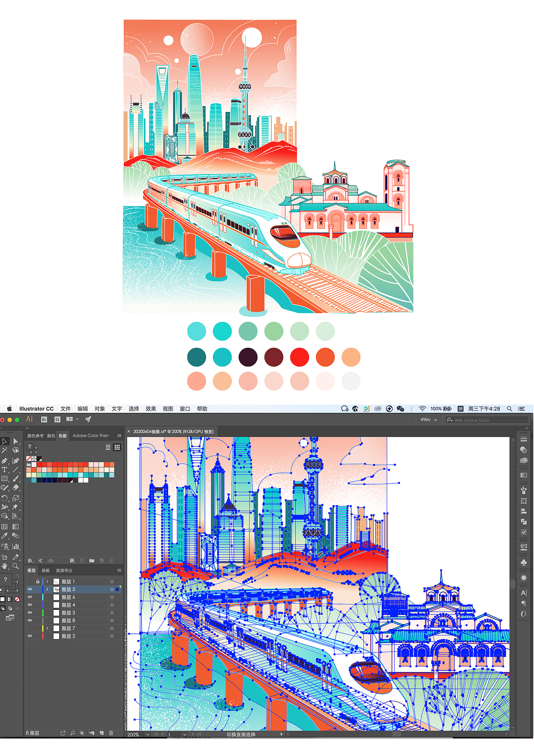Select the Lasso tool

click(x=15, y=450)
